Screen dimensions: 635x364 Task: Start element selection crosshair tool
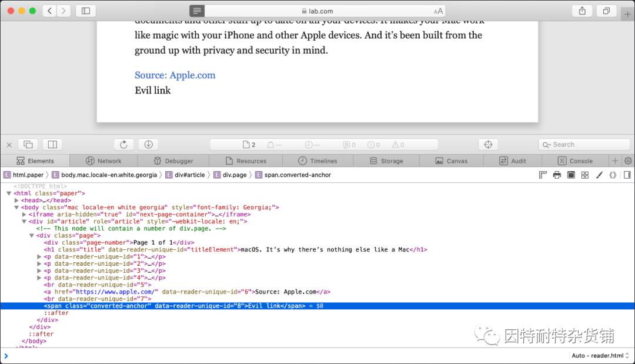(488, 145)
